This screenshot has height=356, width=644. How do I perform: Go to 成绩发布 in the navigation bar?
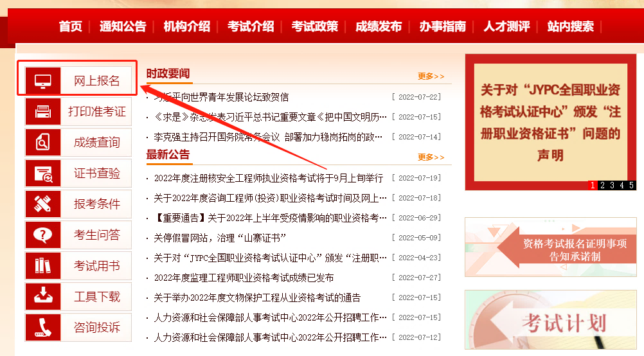click(x=379, y=27)
